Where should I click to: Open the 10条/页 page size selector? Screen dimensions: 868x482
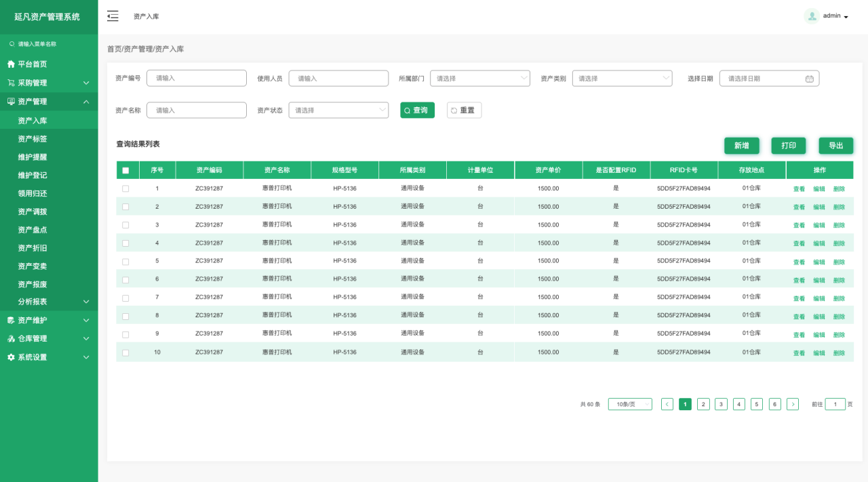(x=629, y=404)
